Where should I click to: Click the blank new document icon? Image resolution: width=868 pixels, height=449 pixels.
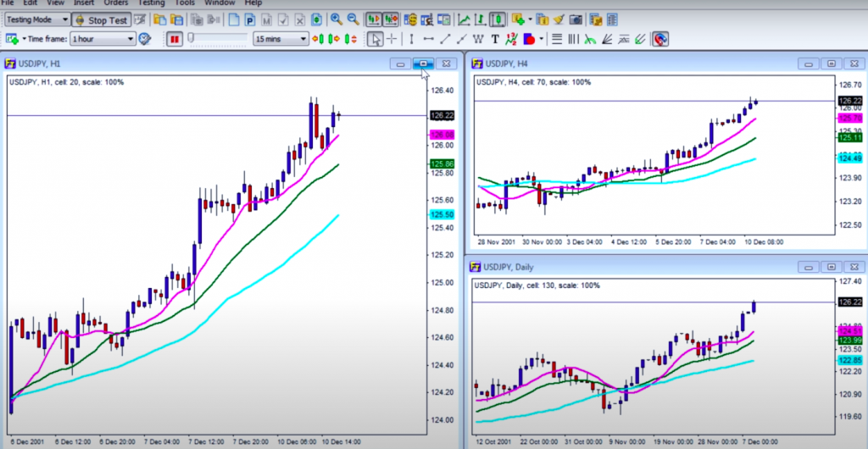[x=234, y=19]
